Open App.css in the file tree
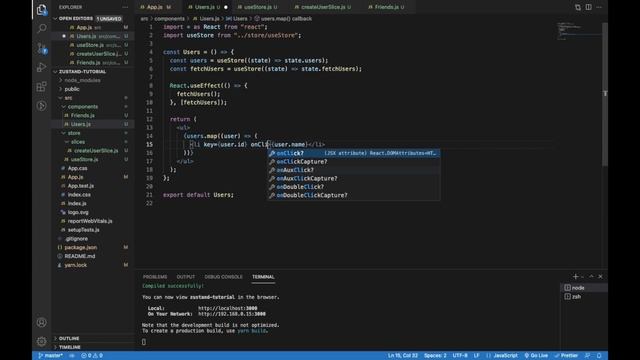Viewport: 640px width, 360px height. (78, 168)
